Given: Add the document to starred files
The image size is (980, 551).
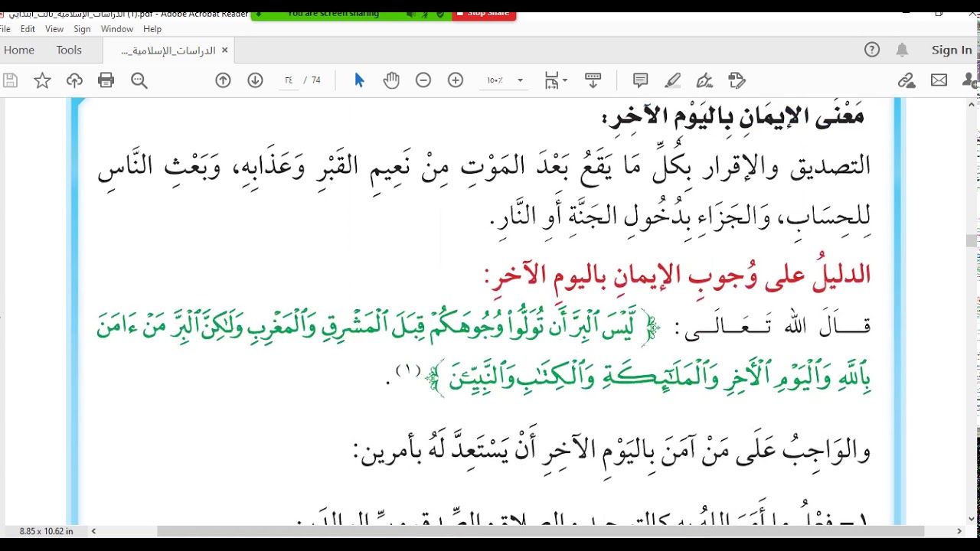Looking at the screenshot, I should pyautogui.click(x=42, y=80).
